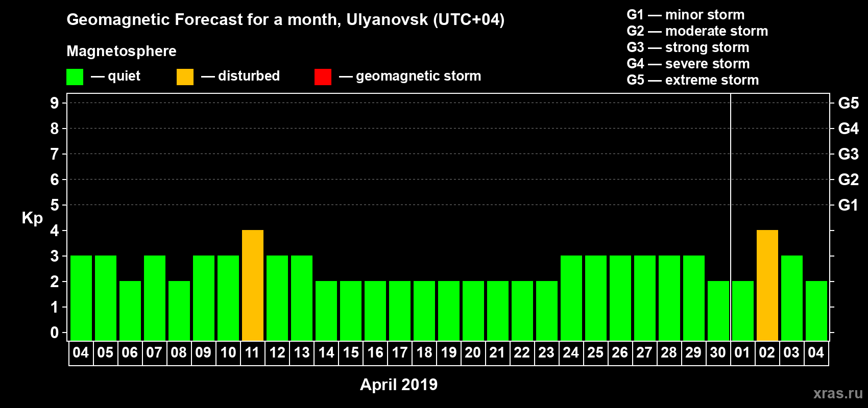Select the 'geomagnetic storm' legend label
868x408 pixels.
click(x=419, y=76)
